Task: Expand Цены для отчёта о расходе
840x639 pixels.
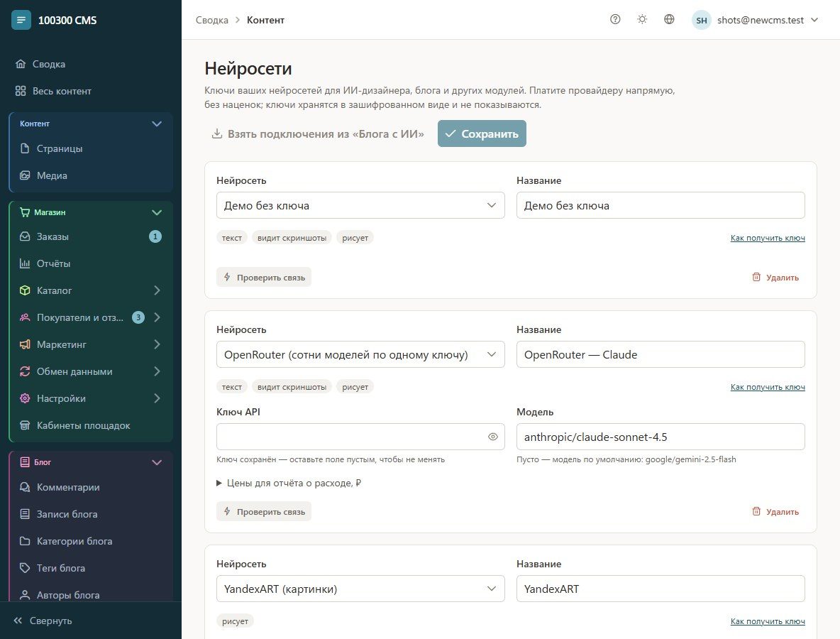Action: click(289, 483)
